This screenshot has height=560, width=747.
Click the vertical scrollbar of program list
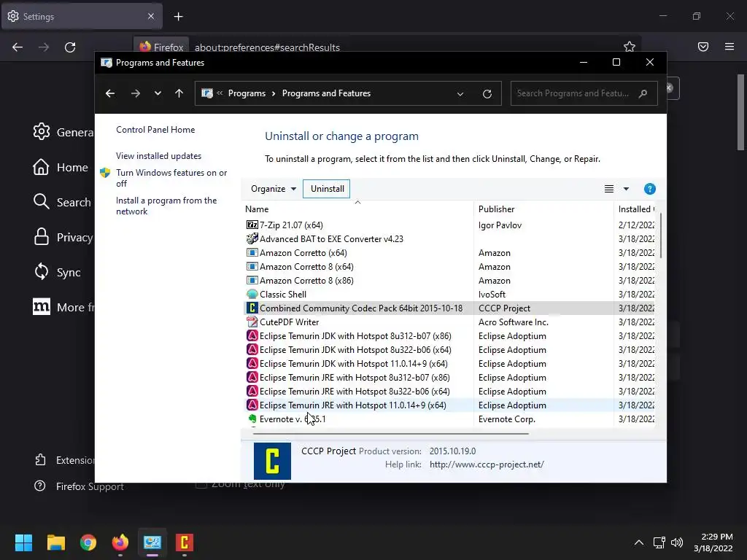coord(661,236)
